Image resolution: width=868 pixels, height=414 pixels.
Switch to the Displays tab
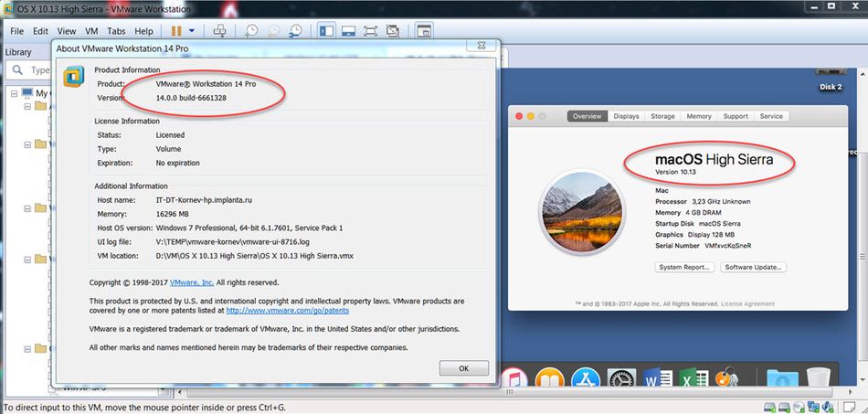click(626, 116)
